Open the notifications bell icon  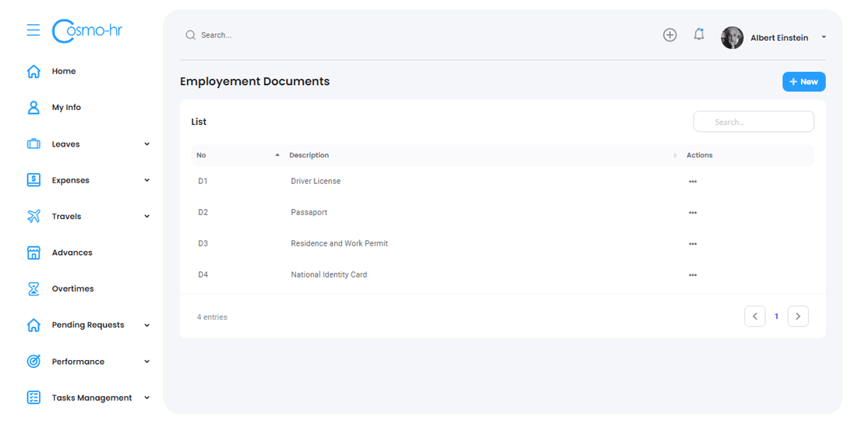[x=699, y=34]
